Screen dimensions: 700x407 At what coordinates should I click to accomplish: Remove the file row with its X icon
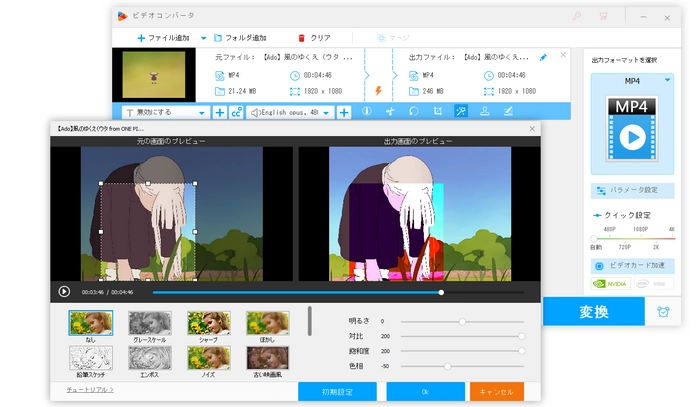563,54
